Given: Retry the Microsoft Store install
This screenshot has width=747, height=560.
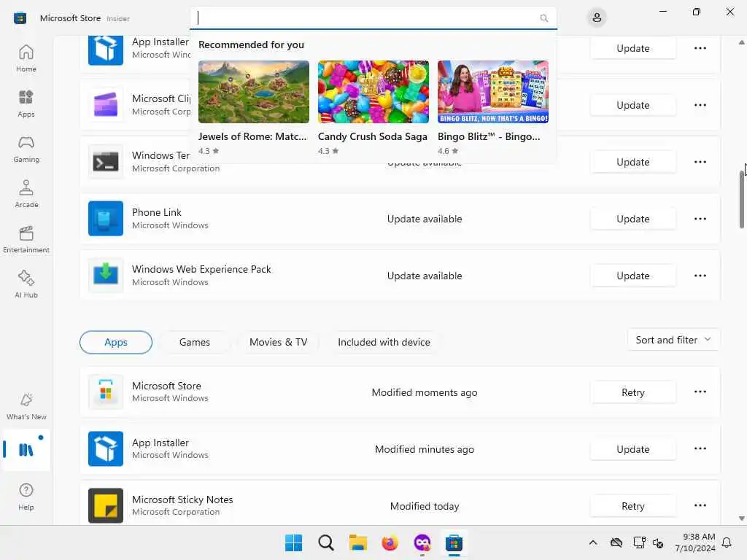Looking at the screenshot, I should point(632,392).
